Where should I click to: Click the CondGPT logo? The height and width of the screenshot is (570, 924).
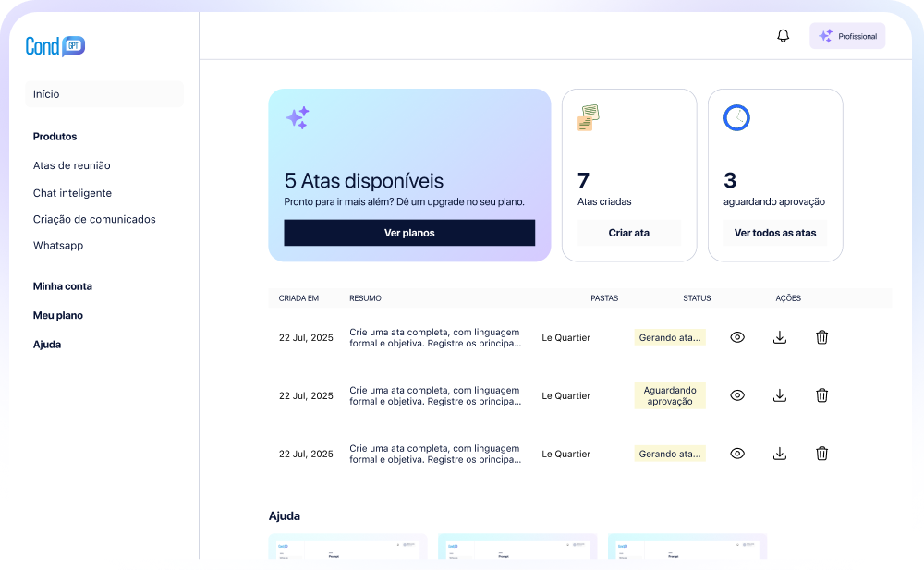55,46
